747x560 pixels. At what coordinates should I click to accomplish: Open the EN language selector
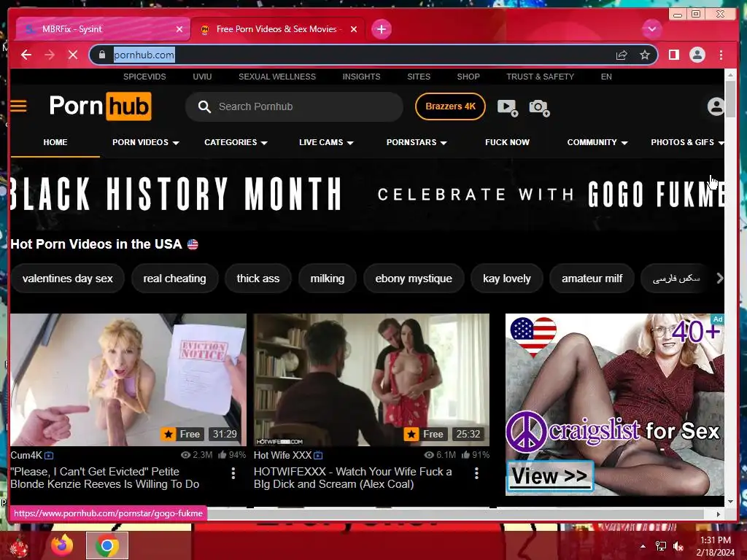pos(606,77)
